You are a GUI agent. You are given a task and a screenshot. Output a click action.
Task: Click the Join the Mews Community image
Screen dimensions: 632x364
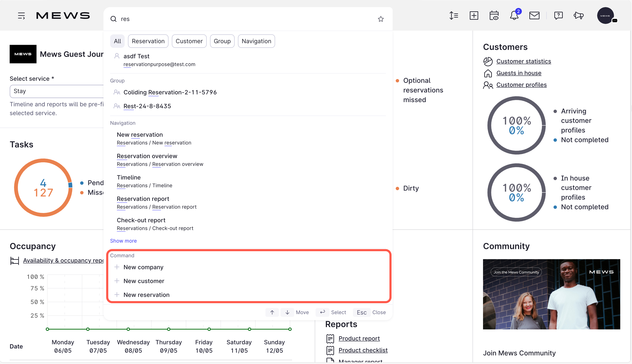pyautogui.click(x=551, y=294)
